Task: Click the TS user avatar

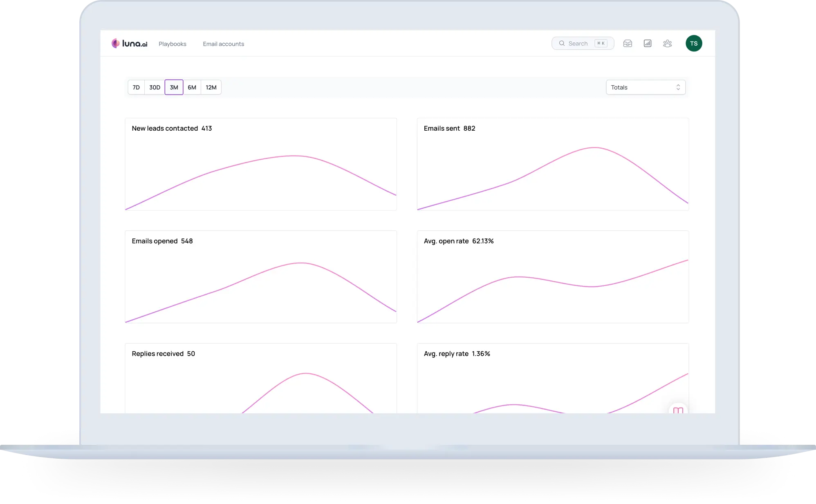Action: point(694,43)
